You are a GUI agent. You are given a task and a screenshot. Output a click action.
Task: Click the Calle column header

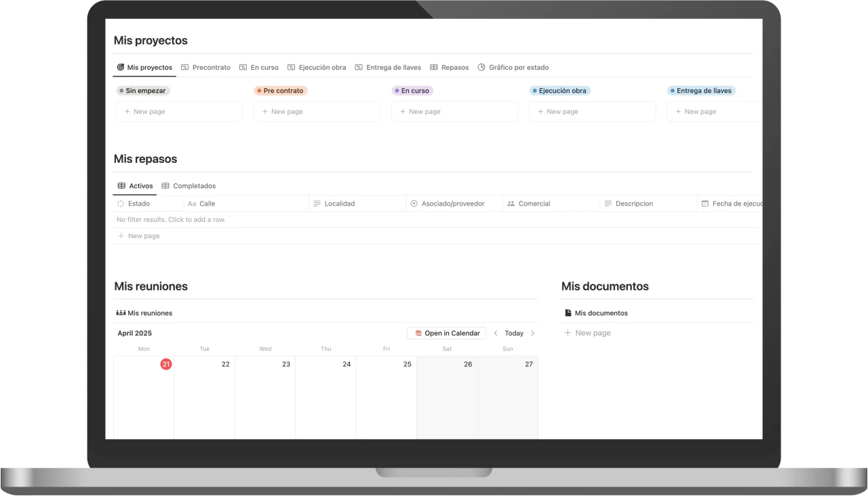(x=246, y=204)
